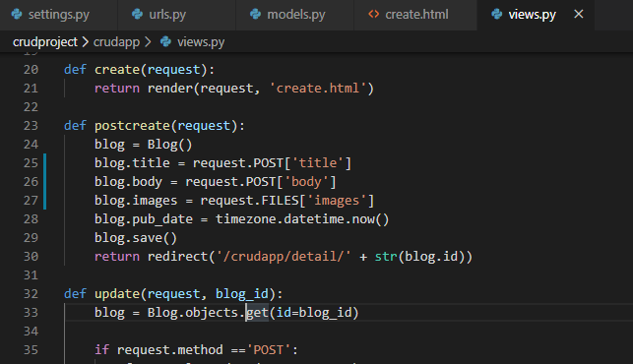
Task: Click the Python icon on urls.py tab
Action: point(137,14)
